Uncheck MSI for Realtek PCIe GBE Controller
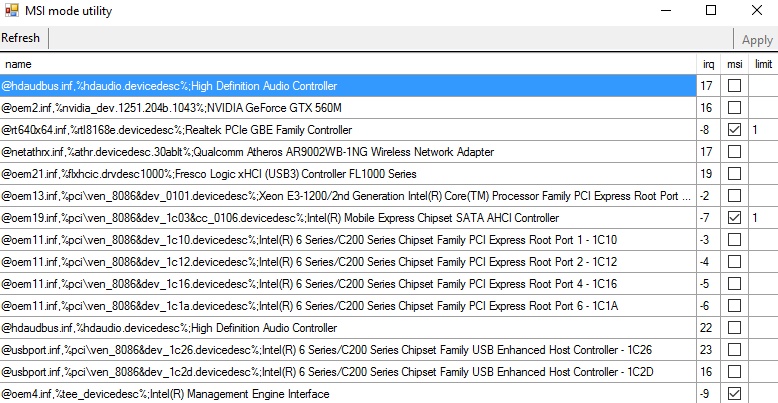This screenshot has height=403, width=778. [x=734, y=130]
